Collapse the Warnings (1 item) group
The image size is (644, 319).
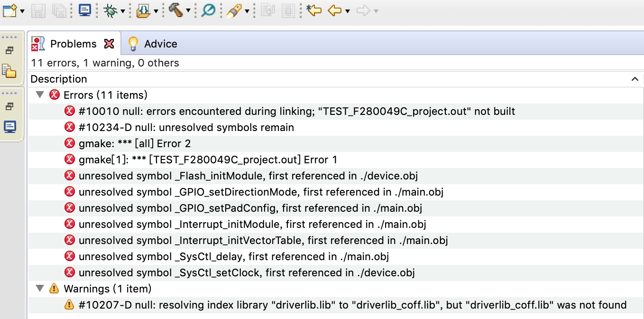[40, 288]
